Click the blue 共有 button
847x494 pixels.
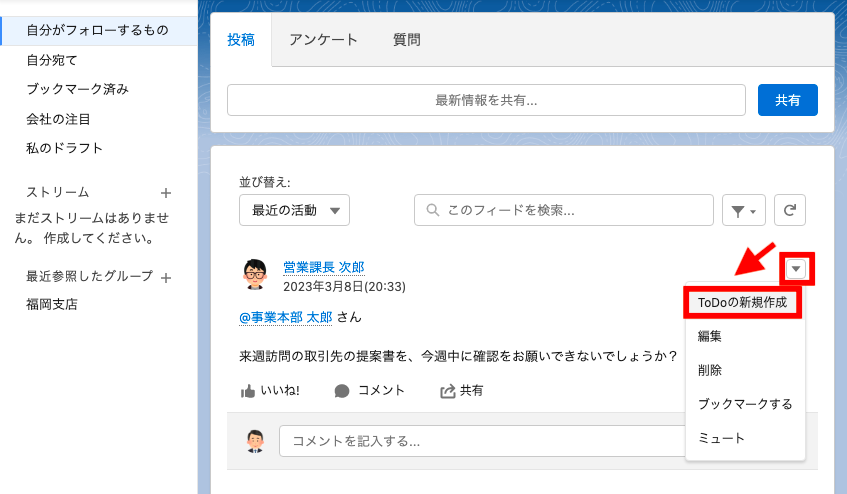(x=788, y=100)
